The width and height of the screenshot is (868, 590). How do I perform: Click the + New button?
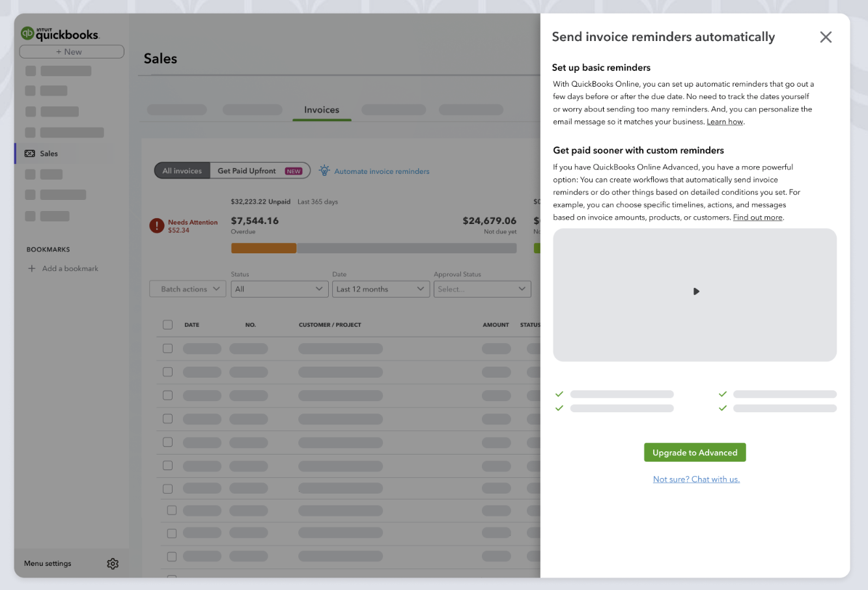(72, 51)
